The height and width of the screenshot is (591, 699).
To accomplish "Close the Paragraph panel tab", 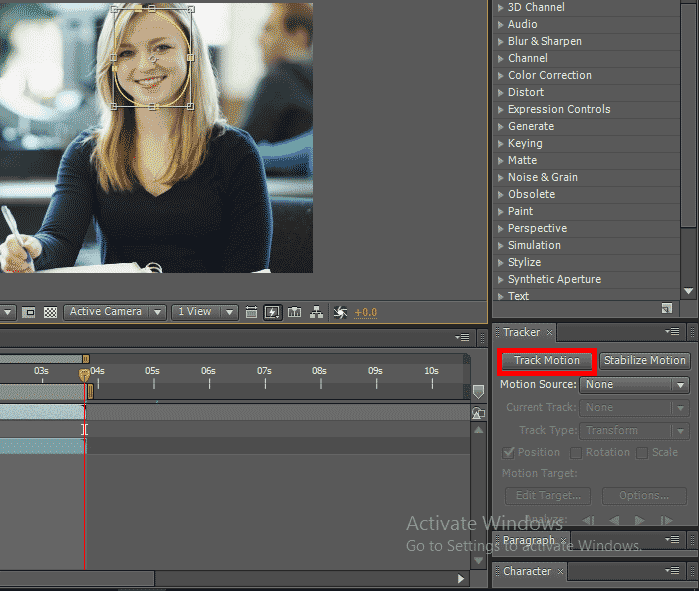I will [x=563, y=540].
